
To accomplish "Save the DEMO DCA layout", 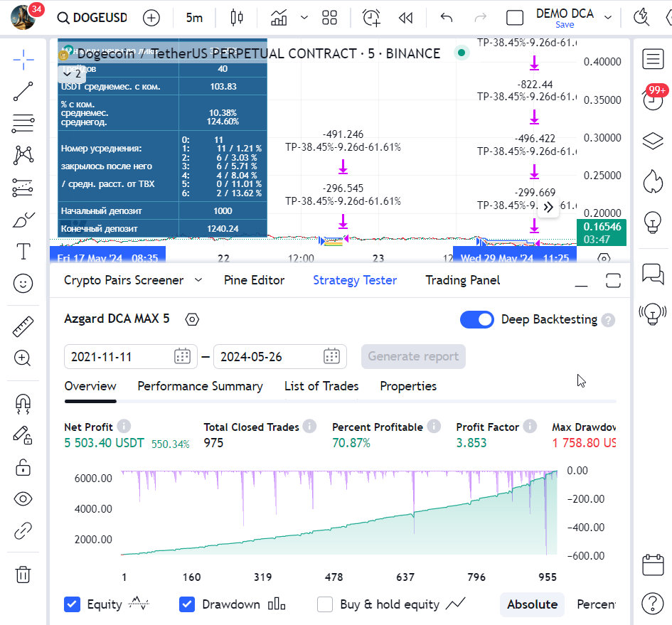I will click(565, 25).
